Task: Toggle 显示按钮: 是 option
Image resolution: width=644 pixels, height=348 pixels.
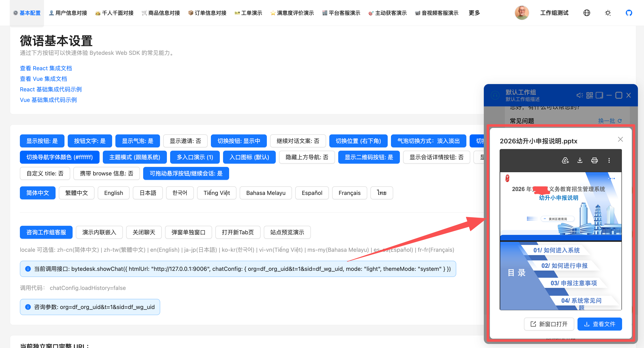Action: click(x=42, y=141)
